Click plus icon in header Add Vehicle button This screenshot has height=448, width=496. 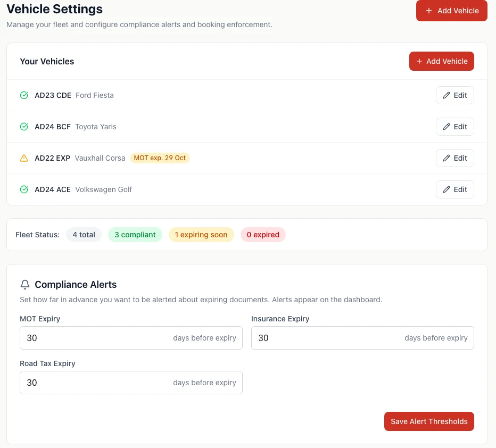pyautogui.click(x=428, y=11)
